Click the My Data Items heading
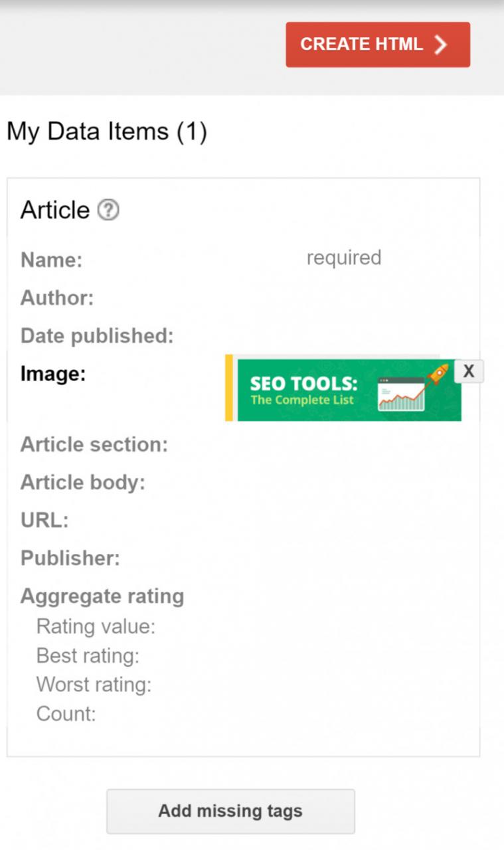 pos(107,131)
